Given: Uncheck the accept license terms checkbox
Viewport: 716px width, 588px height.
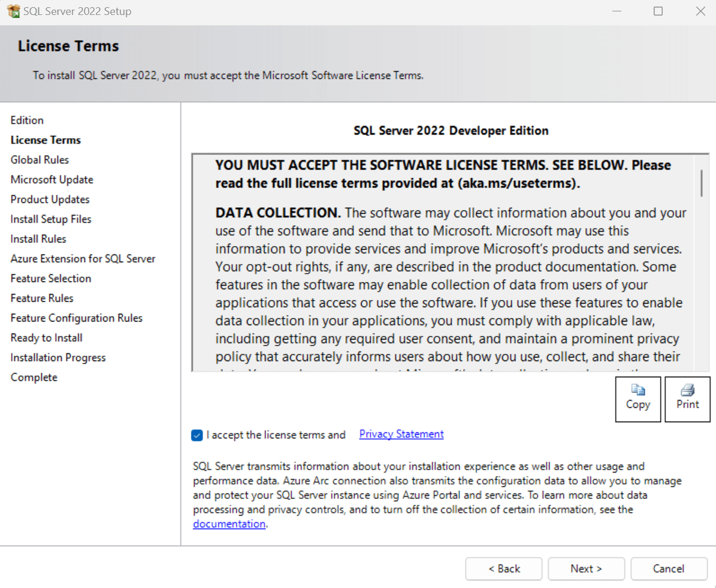Looking at the screenshot, I should [197, 435].
